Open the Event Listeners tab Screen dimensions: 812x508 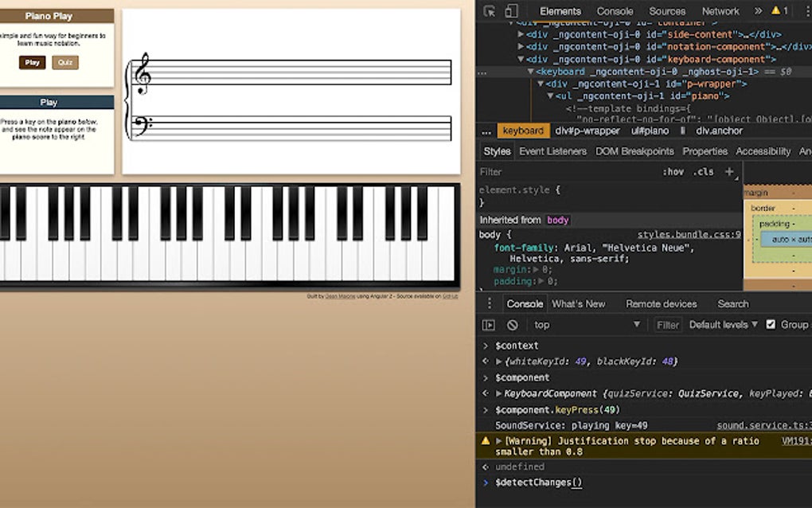(552, 150)
